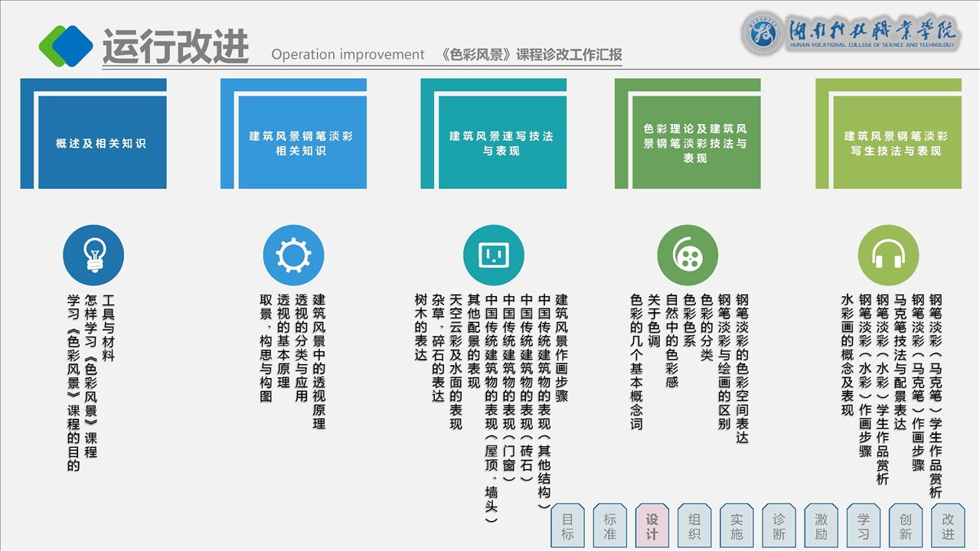Click the college emblem logo at top right
Viewport: 980px width, 551px height.
[x=763, y=34]
